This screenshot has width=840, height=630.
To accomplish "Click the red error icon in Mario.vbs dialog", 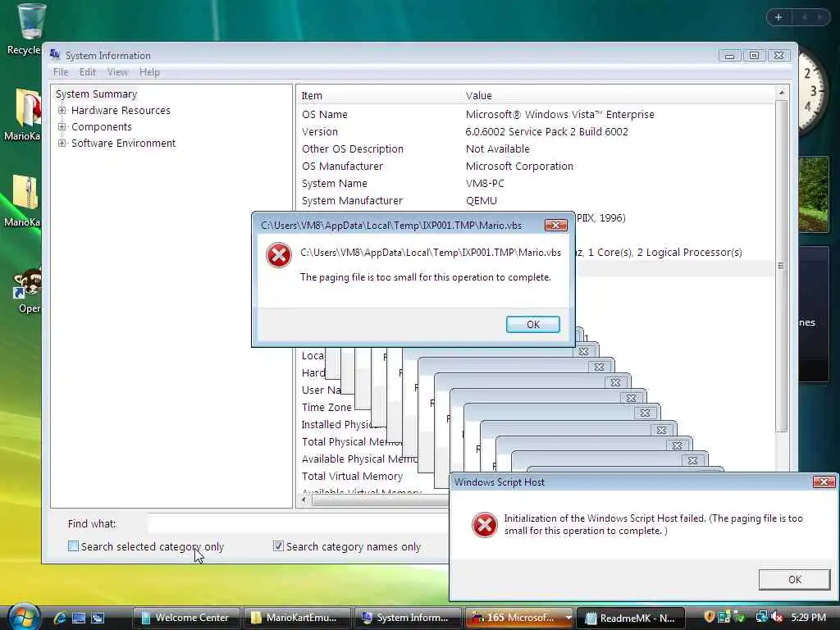I will [x=279, y=255].
